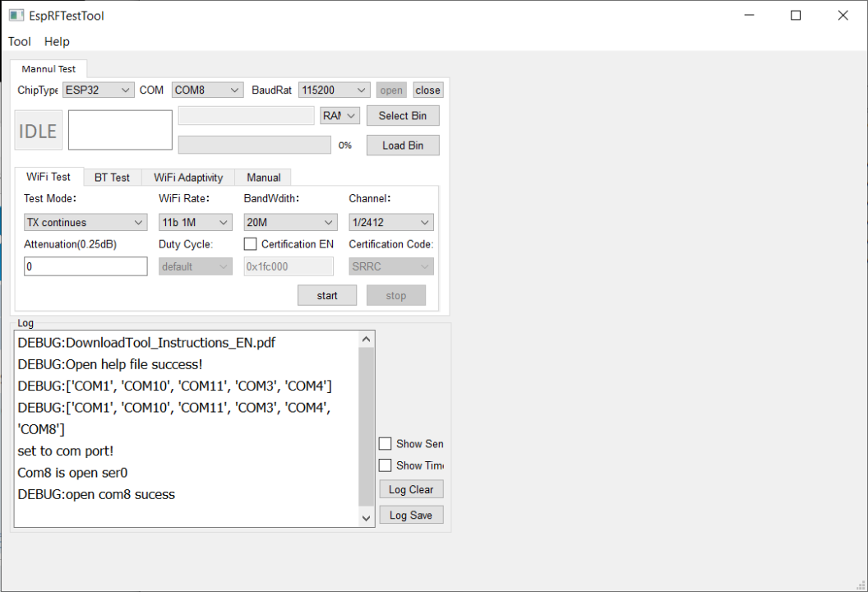Click log line 'DEBUG:DownloadTool_Instructions_EN.pdf'
The image size is (868, 592).
[x=146, y=343]
